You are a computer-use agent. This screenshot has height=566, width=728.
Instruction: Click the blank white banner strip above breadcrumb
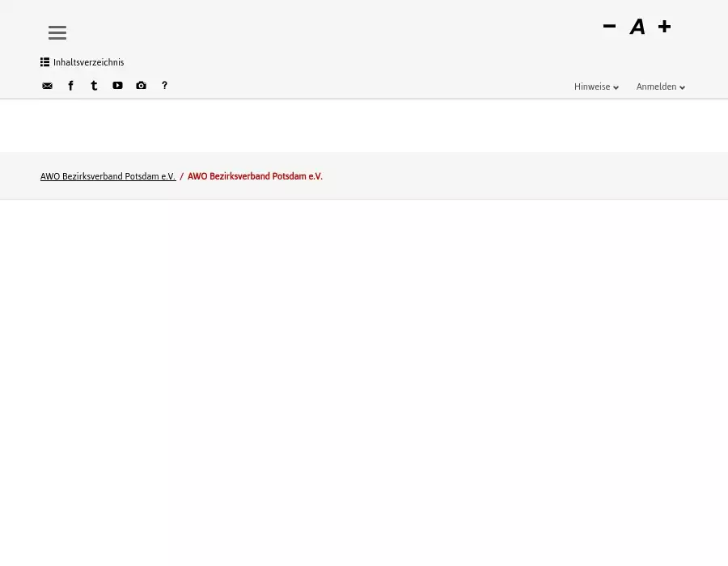(x=364, y=126)
